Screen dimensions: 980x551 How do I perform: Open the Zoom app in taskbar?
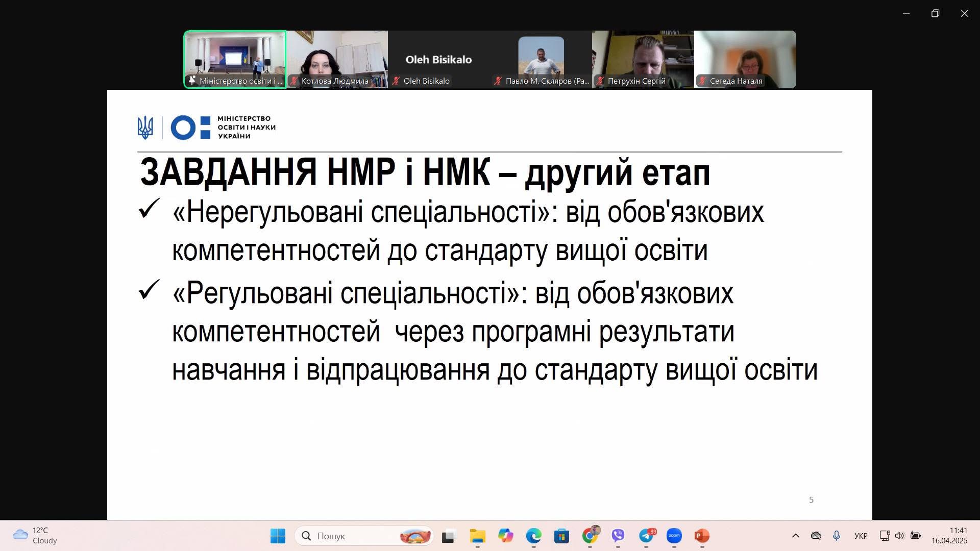coord(674,536)
